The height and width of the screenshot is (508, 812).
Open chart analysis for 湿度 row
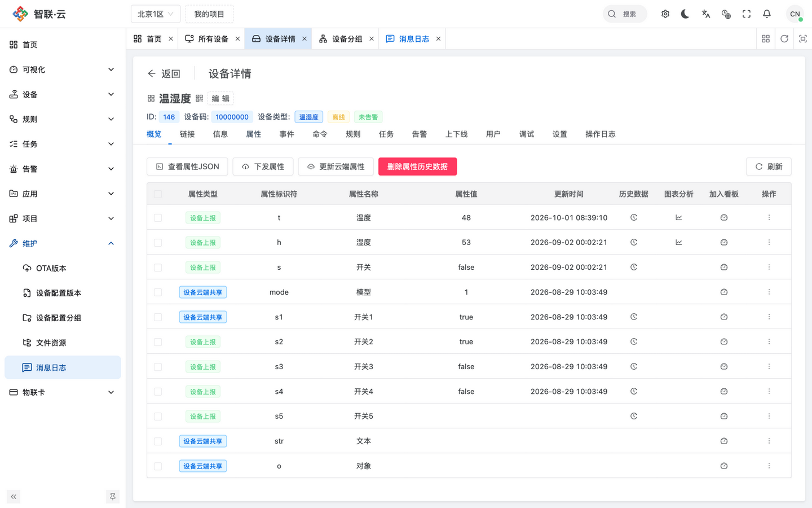[679, 242]
